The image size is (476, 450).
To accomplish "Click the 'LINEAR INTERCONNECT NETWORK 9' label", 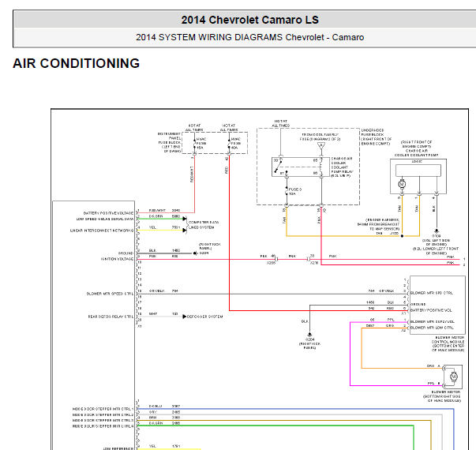I will click(x=102, y=231).
